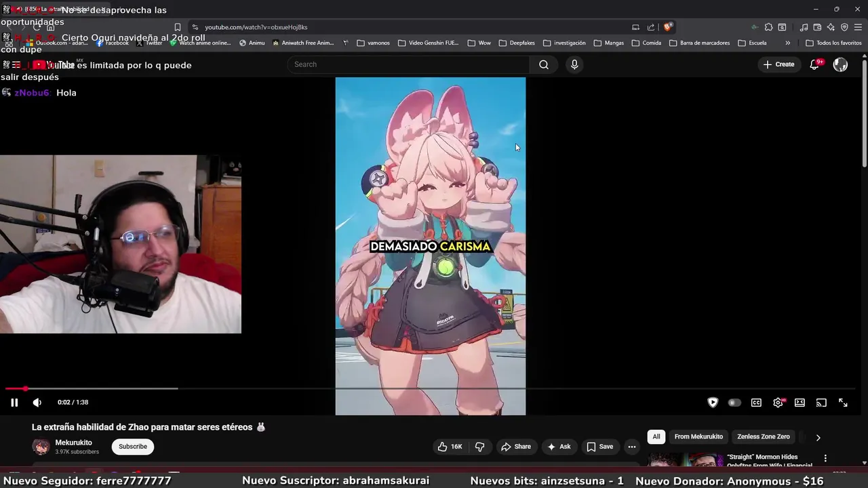Open Brave VPN shield icon
The width and height of the screenshot is (868, 488).
point(844,27)
